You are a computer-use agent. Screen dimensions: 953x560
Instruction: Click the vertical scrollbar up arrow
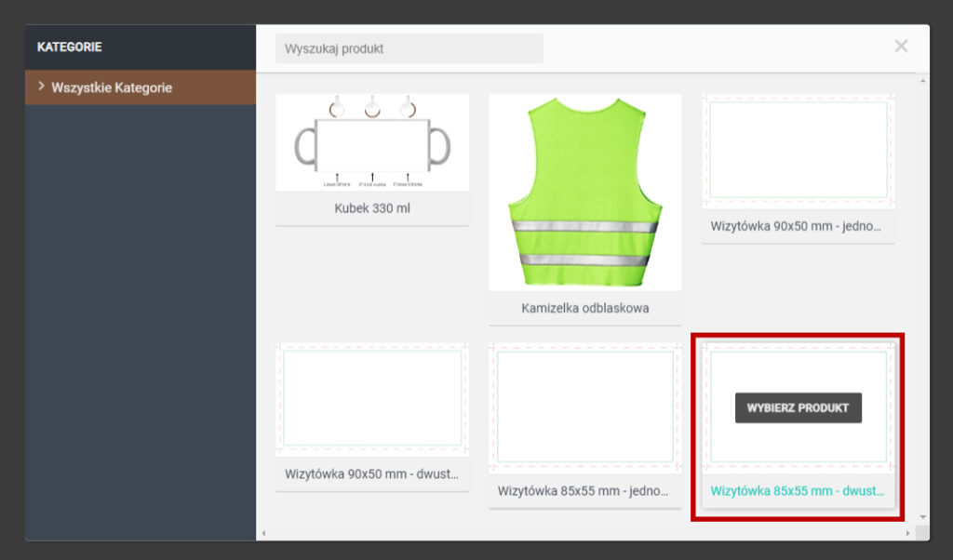pos(922,81)
